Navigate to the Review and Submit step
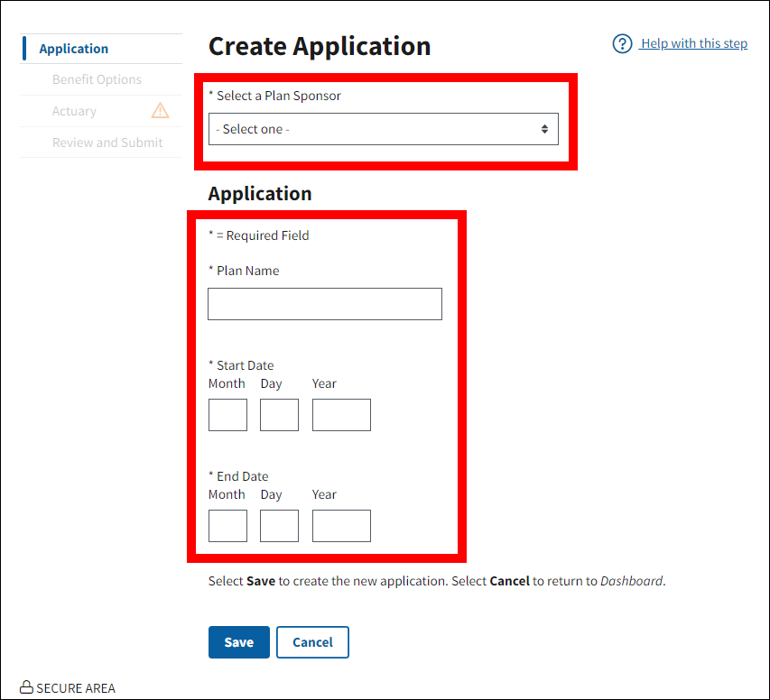The image size is (770, 700). click(x=107, y=143)
